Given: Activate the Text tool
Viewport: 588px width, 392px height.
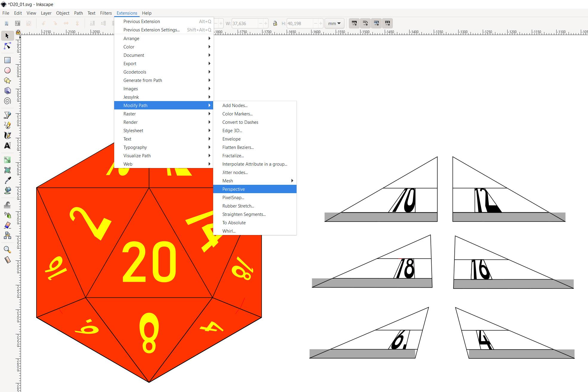Looking at the screenshot, I should click(x=7, y=146).
